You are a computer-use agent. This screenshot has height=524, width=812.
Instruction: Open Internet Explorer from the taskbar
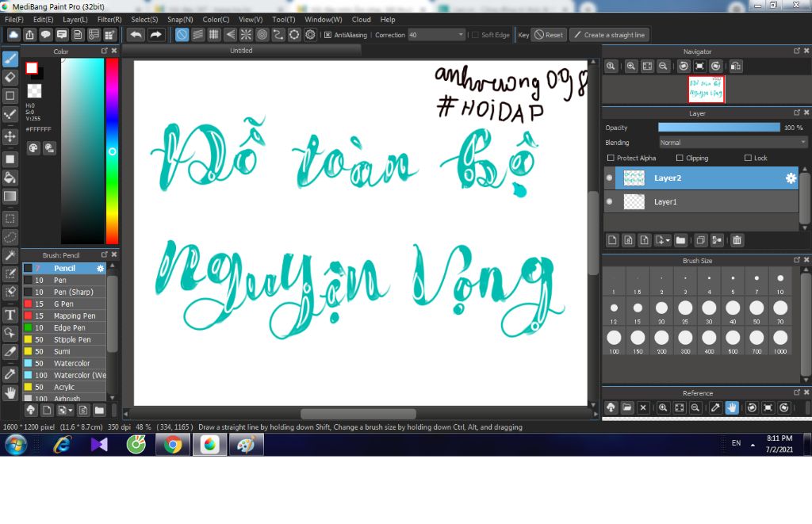pyautogui.click(x=62, y=445)
